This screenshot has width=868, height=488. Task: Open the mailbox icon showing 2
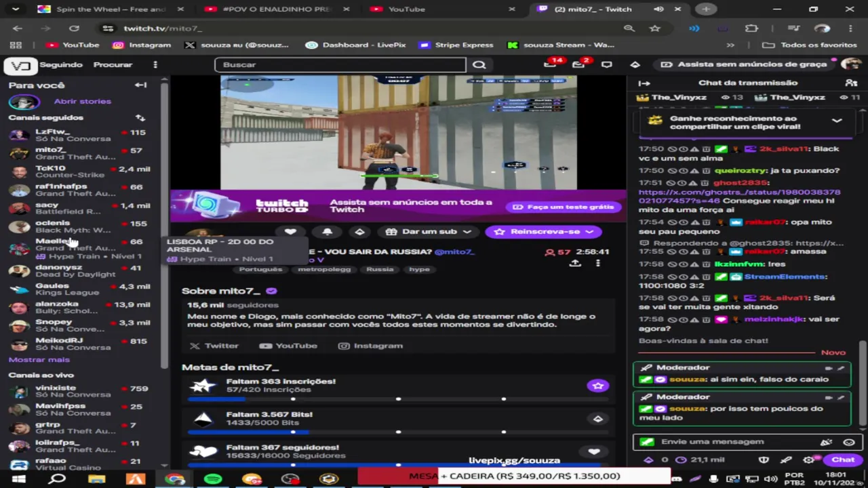click(578, 64)
